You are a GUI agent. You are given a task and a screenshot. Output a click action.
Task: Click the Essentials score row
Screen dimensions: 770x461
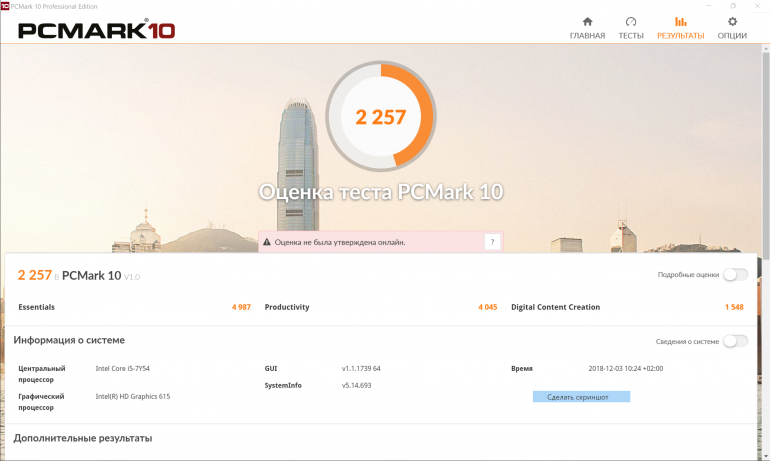(134, 307)
